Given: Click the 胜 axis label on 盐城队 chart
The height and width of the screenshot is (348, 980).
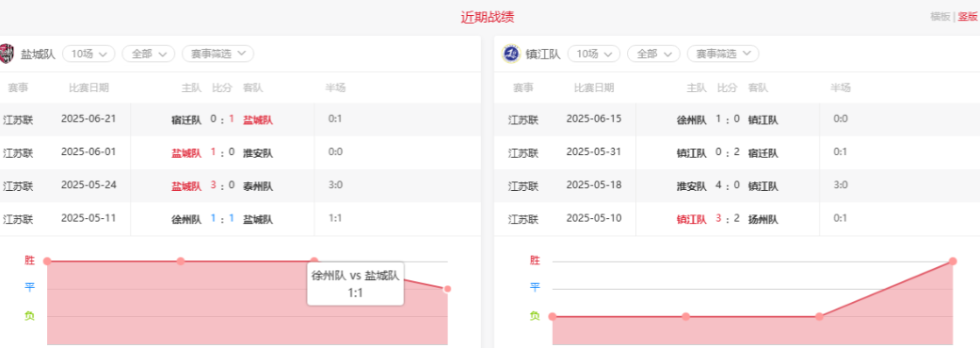Looking at the screenshot, I should [x=29, y=260].
